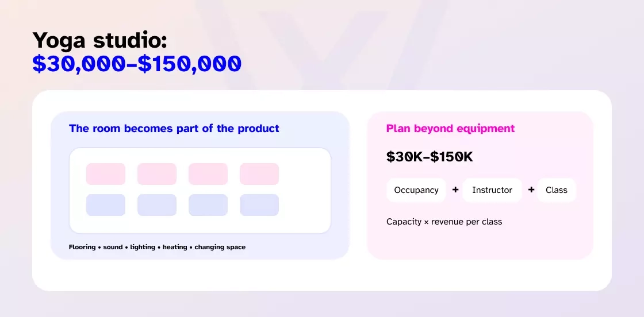
Task: Click 'changing space' in the caption
Action: (x=220, y=247)
